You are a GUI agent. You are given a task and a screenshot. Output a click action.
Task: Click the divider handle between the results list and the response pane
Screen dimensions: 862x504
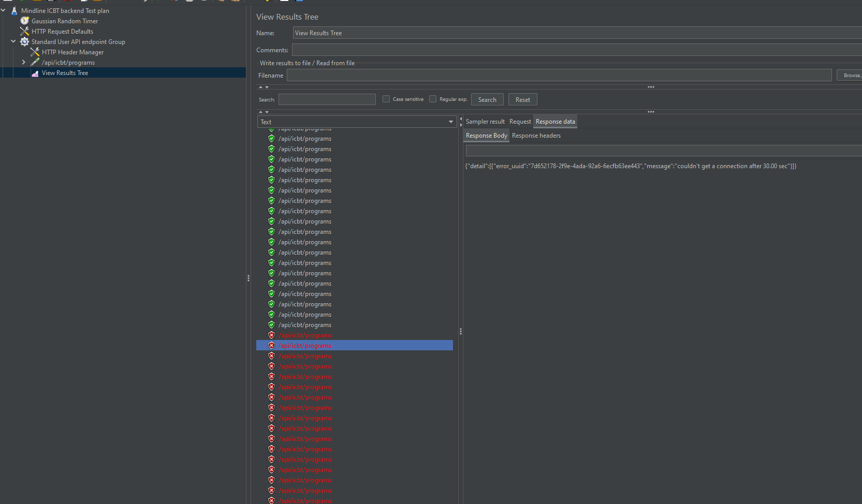[461, 331]
